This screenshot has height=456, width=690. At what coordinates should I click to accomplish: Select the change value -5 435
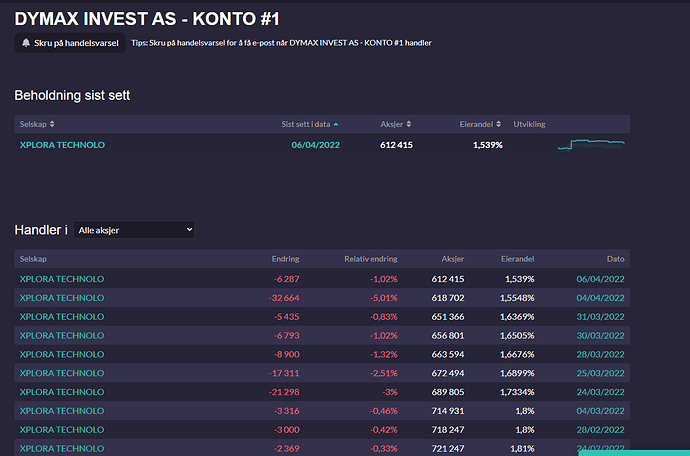point(286,316)
